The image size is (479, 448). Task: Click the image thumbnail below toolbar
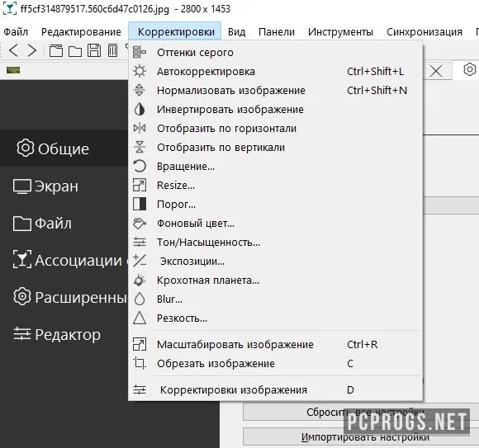13,70
